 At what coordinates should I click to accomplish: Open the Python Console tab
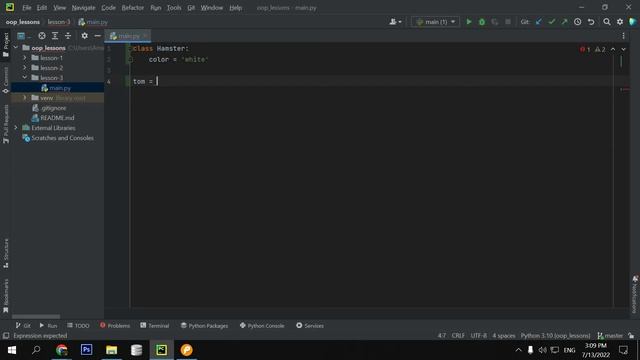[x=262, y=325]
